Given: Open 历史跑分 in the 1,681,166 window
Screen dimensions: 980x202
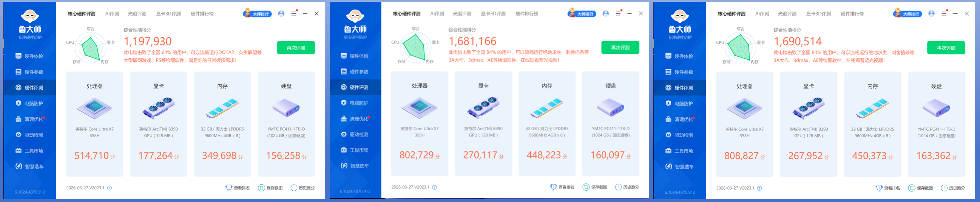Looking at the screenshot, I should [627, 187].
